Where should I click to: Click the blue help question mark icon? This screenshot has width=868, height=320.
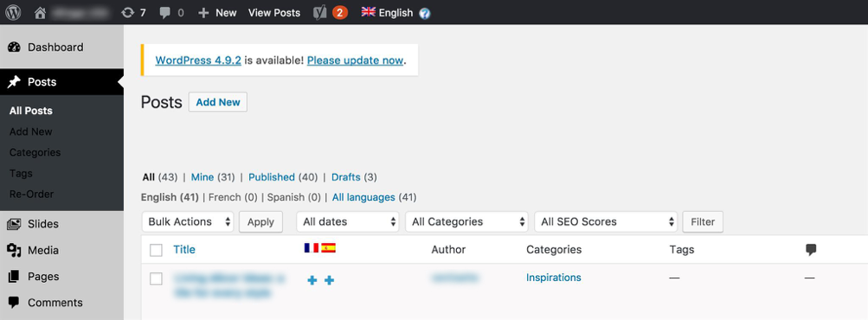425,13
